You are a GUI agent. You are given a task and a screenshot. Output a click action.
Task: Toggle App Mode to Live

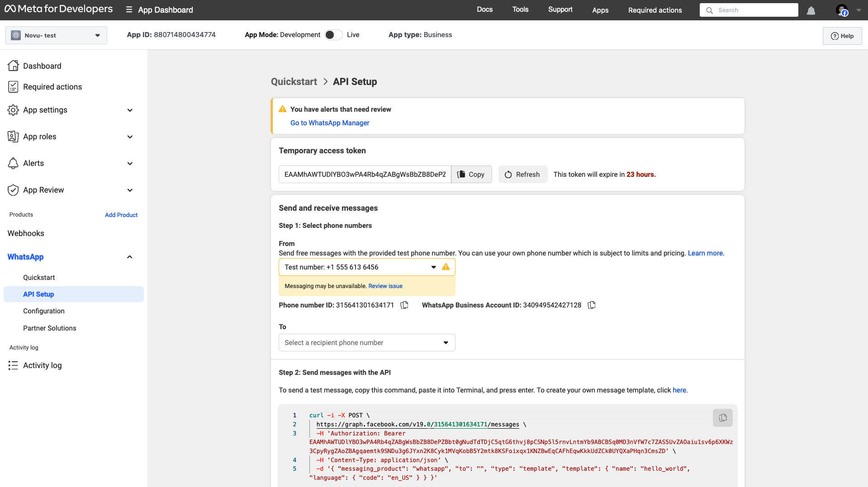tap(333, 35)
